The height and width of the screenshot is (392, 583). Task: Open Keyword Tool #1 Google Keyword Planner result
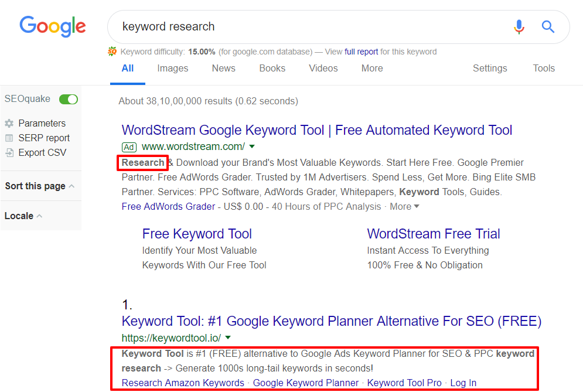point(331,321)
